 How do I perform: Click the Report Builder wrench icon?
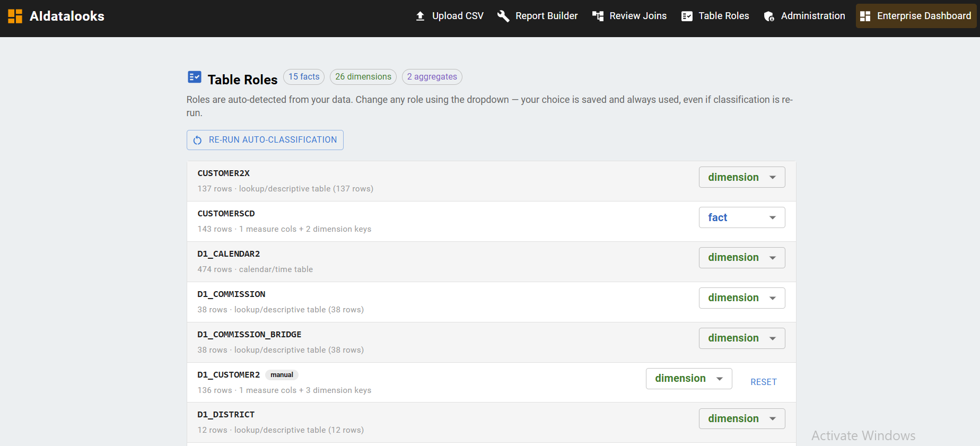[x=503, y=16]
